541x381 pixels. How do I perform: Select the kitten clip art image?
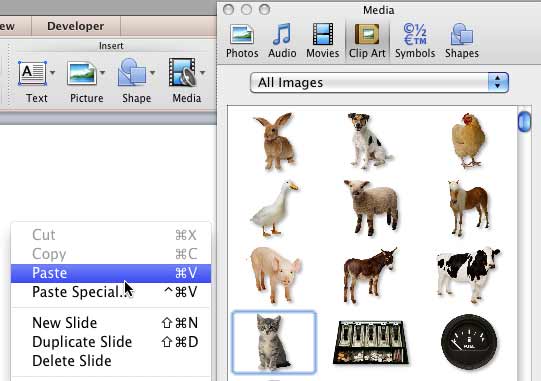(274, 342)
